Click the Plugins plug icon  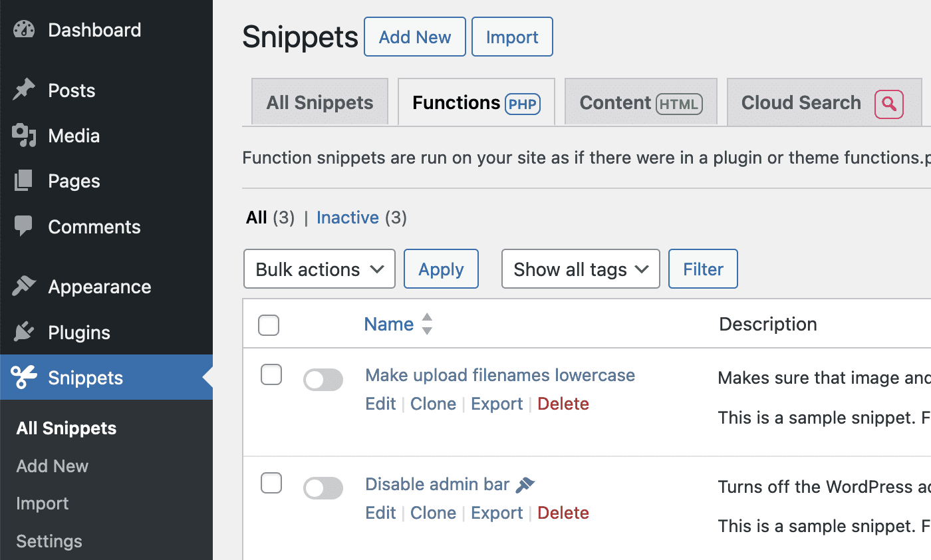(24, 332)
